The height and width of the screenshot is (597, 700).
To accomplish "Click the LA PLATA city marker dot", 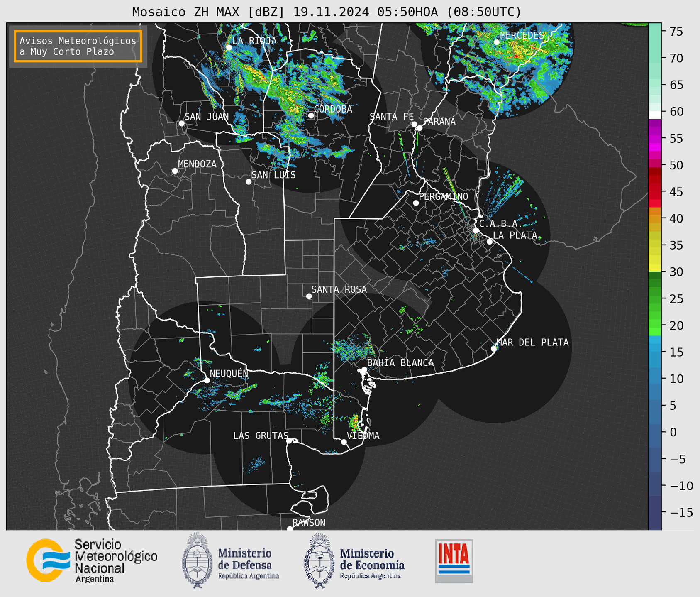I will tap(490, 242).
